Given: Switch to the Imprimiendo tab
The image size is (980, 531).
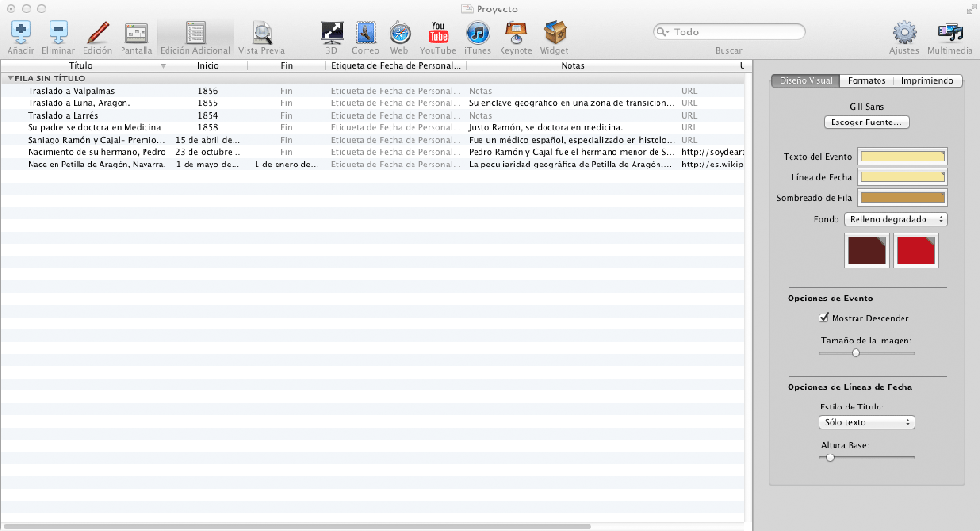Looking at the screenshot, I should 926,81.
